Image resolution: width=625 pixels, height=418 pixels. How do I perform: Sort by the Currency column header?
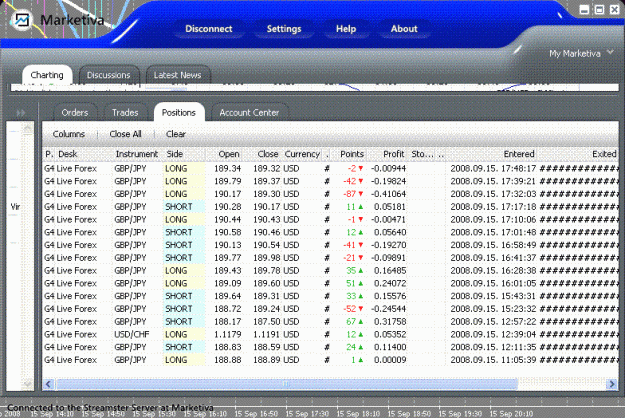(302, 154)
